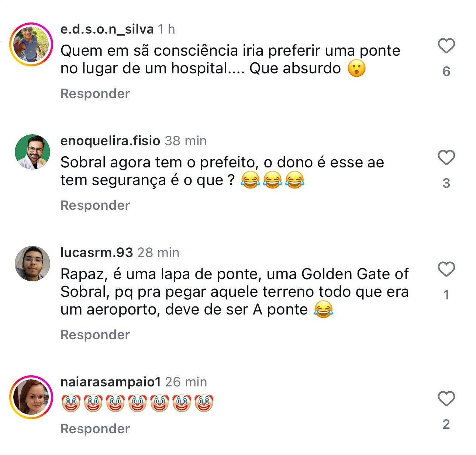476x455 pixels.
Task: Click Responder under enoquelira.fisio's comment
Action: 95,205
